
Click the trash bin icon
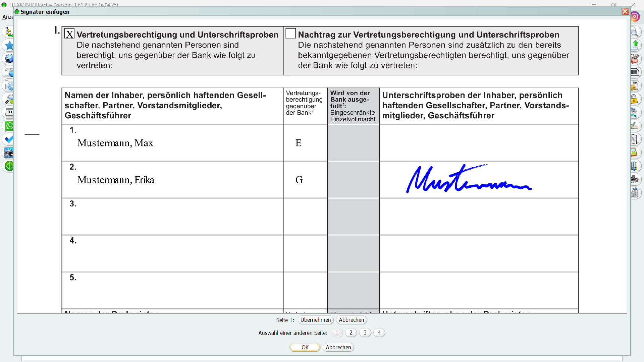click(x=635, y=193)
